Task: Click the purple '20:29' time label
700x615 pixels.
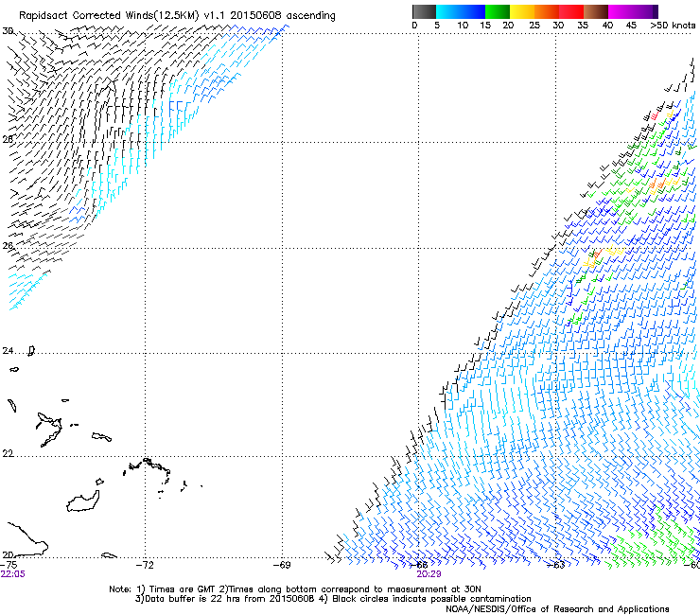Action: 429,574
